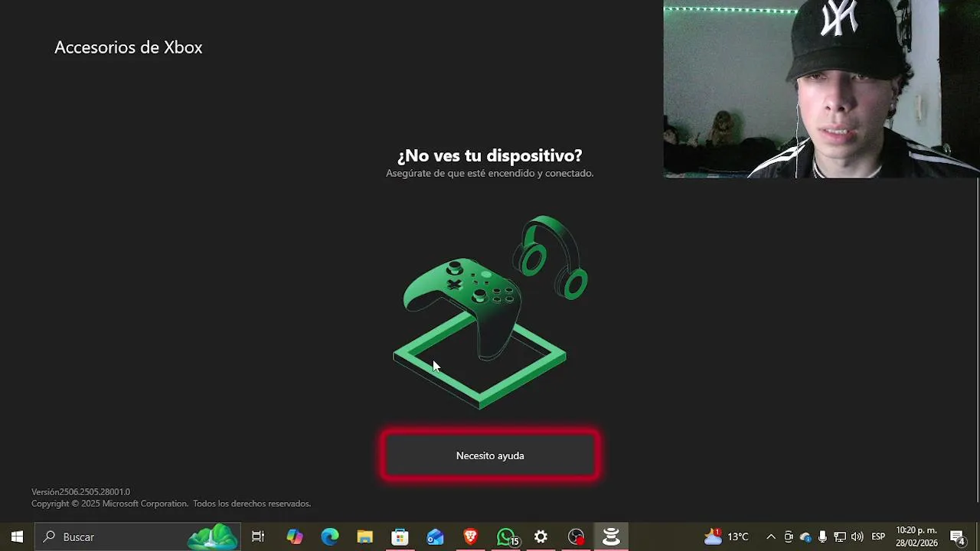Open Task View from the taskbar

coord(258,536)
